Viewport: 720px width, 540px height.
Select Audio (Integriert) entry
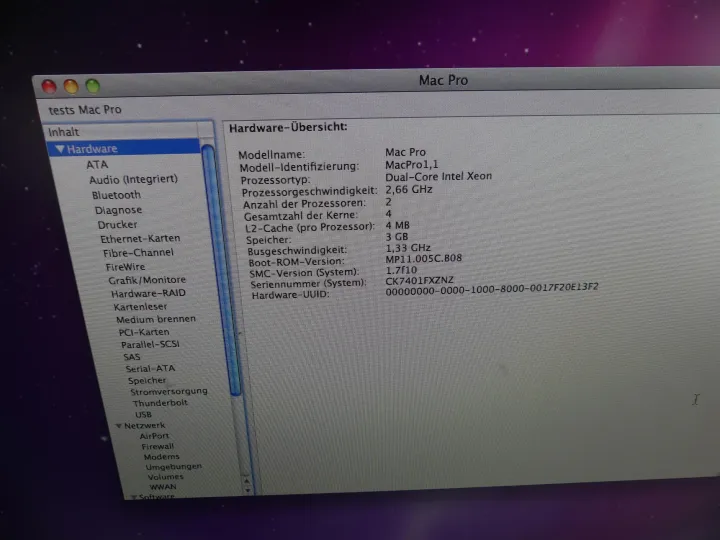pos(133,179)
